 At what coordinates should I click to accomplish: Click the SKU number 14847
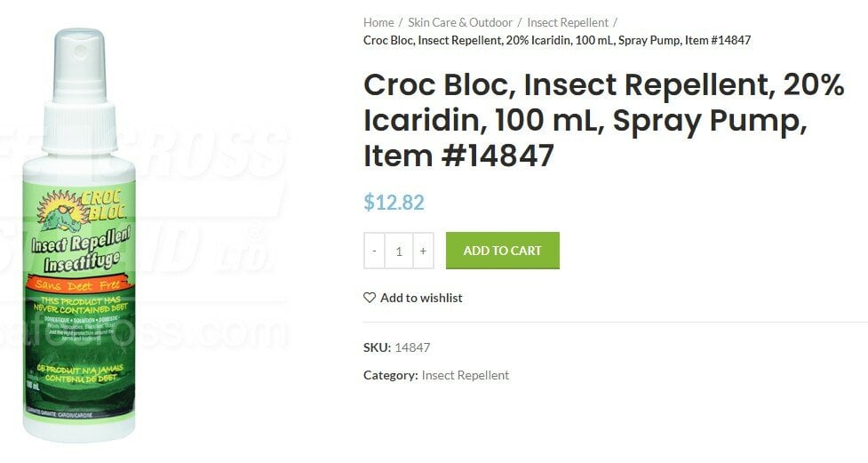(x=412, y=347)
